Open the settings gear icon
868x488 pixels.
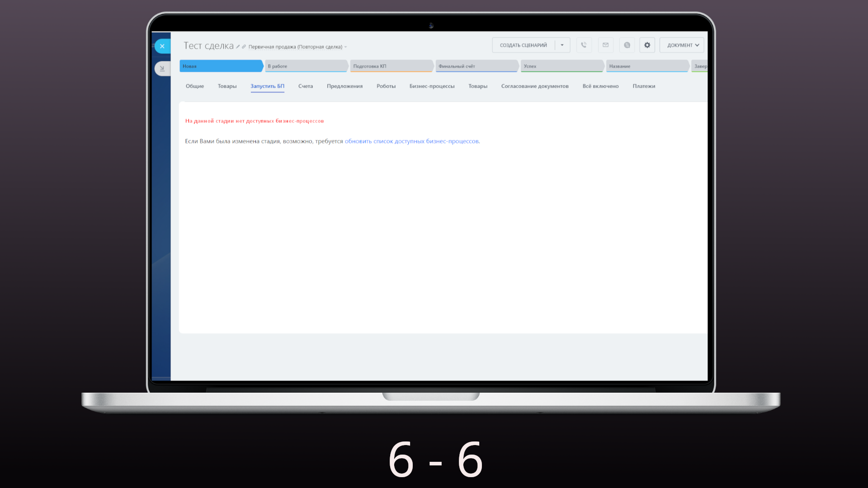click(x=647, y=45)
